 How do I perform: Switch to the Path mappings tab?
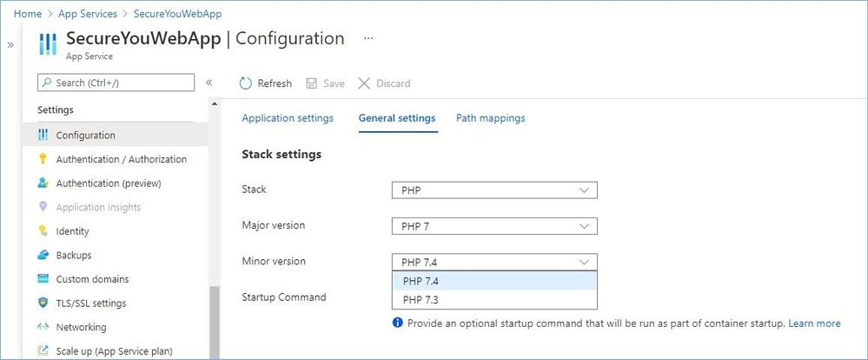(490, 118)
